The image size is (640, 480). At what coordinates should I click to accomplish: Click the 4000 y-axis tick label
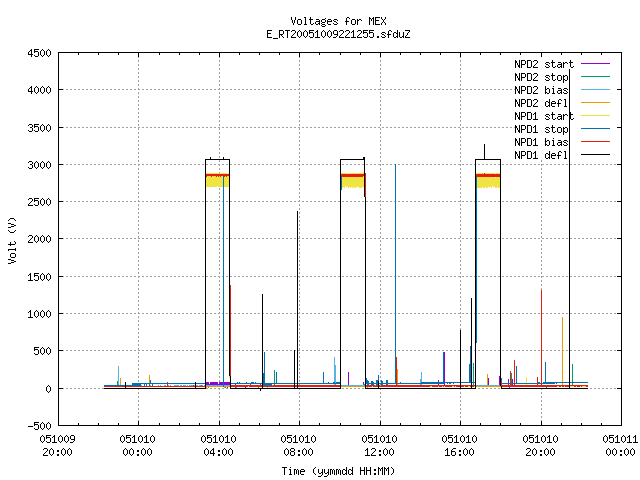tap(40, 90)
